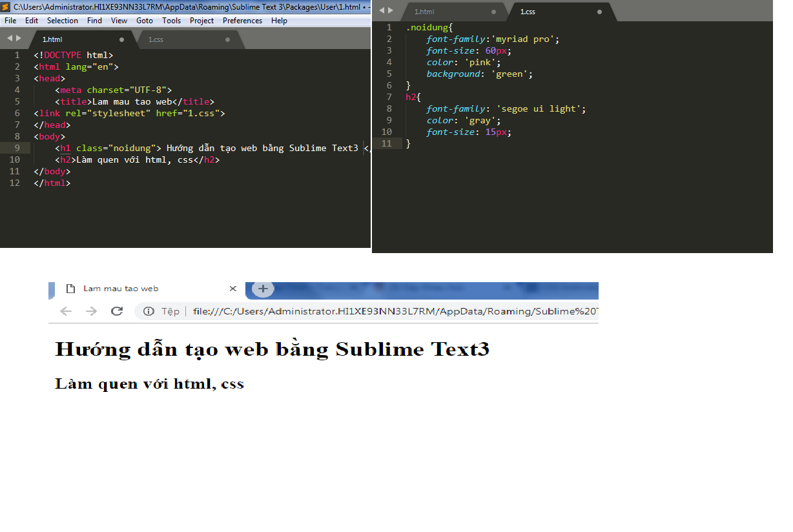Image resolution: width=793 pixels, height=532 pixels.
Task: Open the Find menu
Action: (x=94, y=21)
